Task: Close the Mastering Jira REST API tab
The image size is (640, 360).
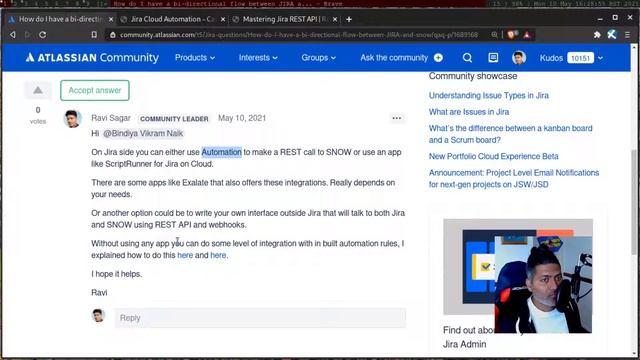Action: [335, 19]
